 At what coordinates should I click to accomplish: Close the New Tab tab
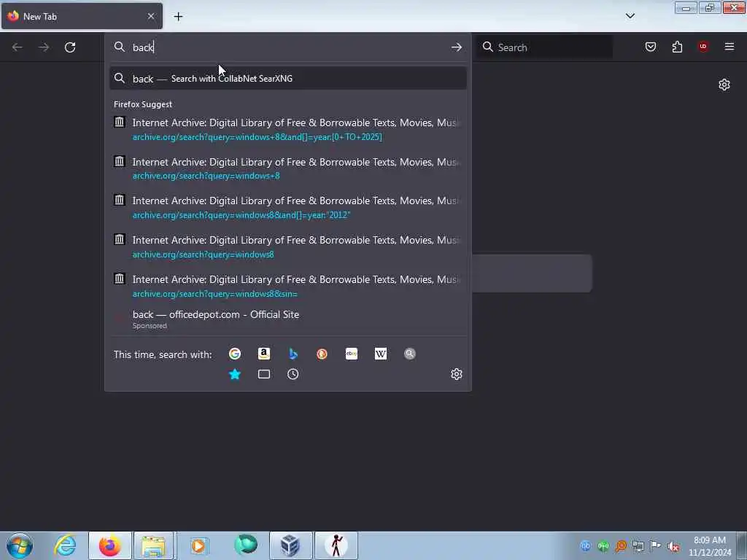click(151, 16)
